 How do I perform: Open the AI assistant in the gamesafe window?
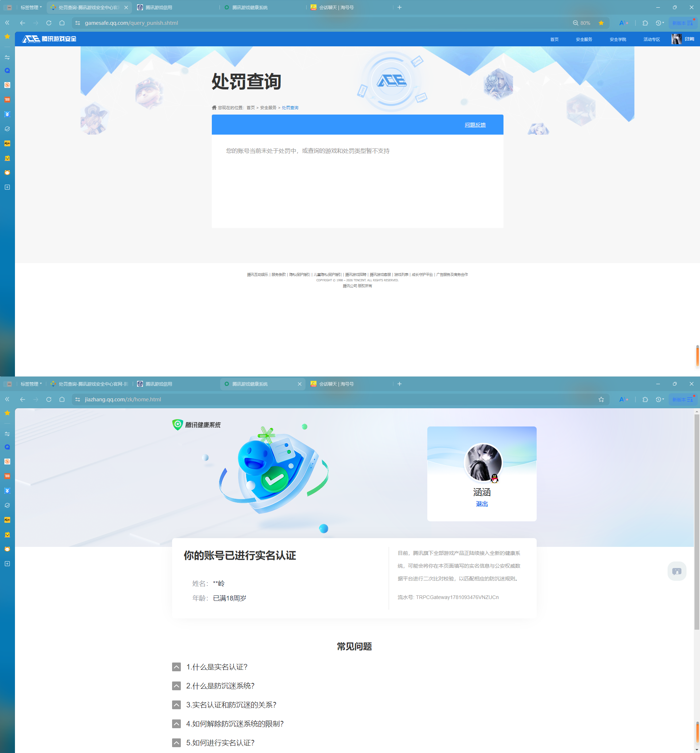pyautogui.click(x=623, y=23)
